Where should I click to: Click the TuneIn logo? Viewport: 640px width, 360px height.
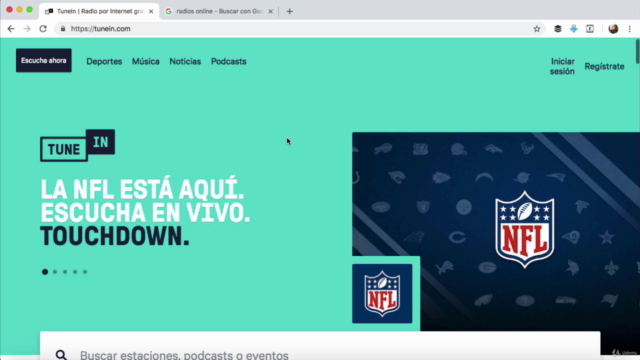(x=78, y=145)
